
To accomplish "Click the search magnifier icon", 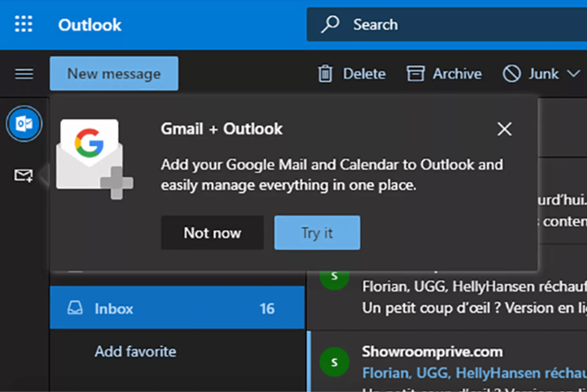I will tap(330, 24).
